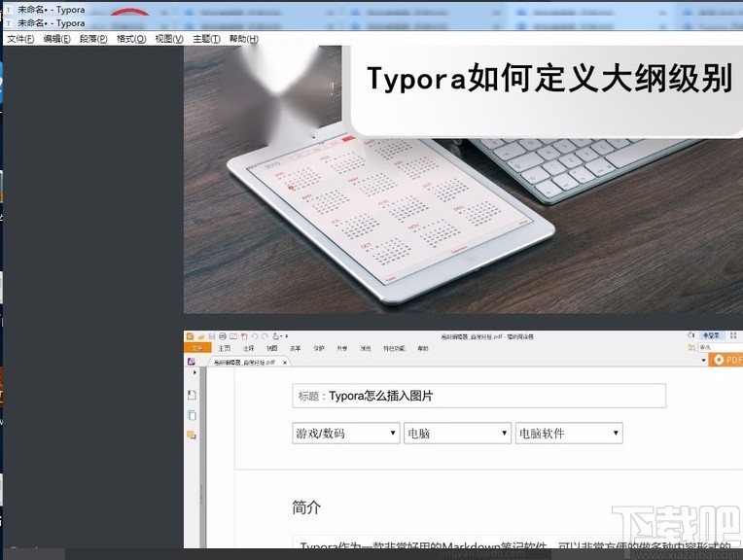Open the 电脑软件 dropdown
743x560 pixels.
569,433
